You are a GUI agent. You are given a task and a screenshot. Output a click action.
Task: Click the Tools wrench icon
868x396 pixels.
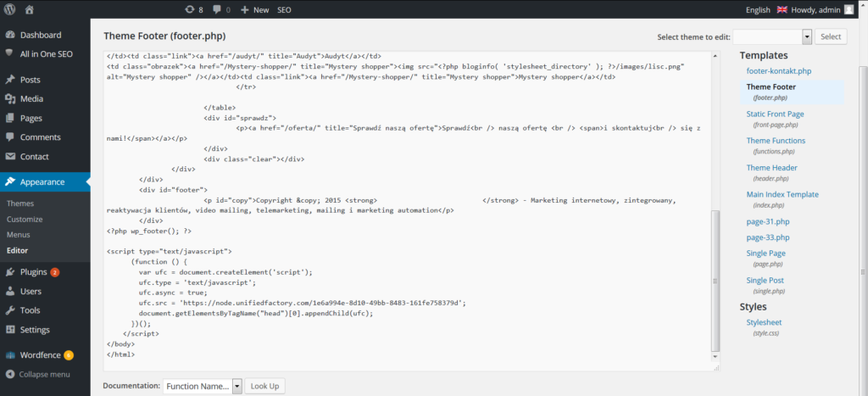pos(10,310)
